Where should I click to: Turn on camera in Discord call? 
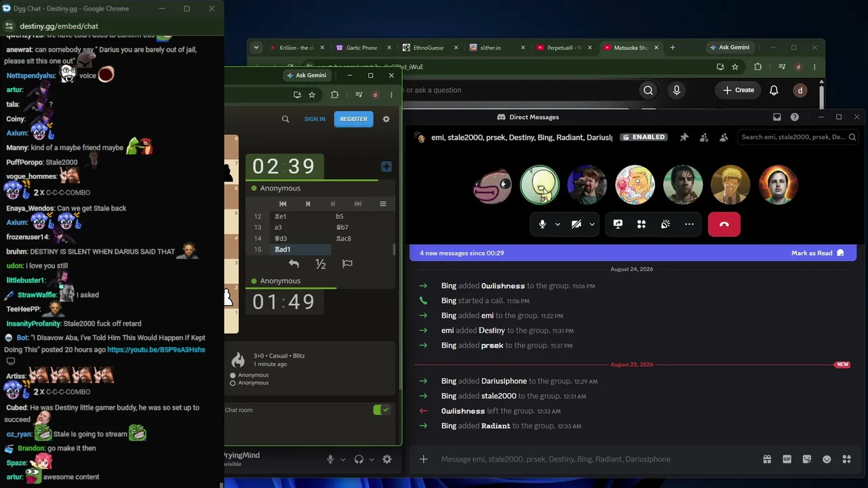(576, 224)
